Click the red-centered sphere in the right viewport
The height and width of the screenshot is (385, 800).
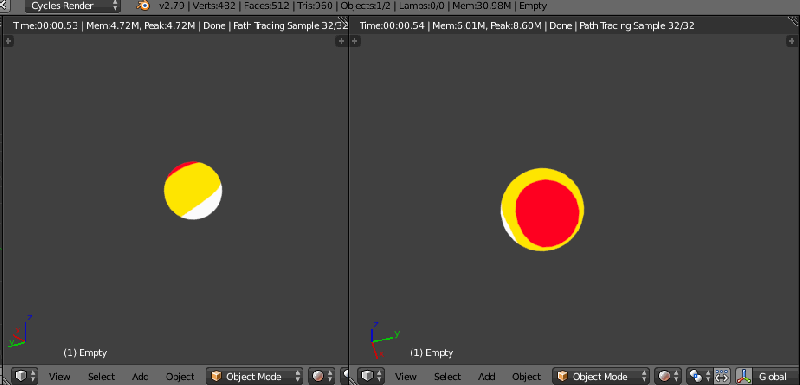click(x=542, y=209)
